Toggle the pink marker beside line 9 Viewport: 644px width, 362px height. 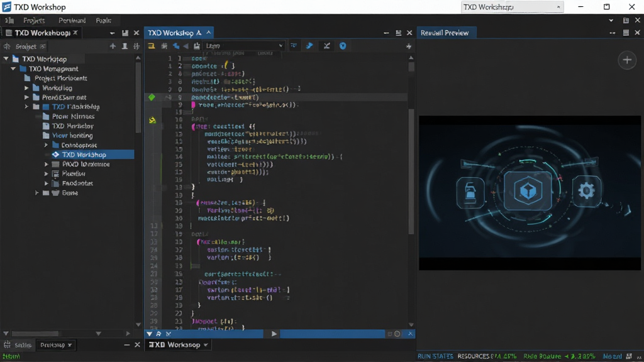[x=193, y=105]
